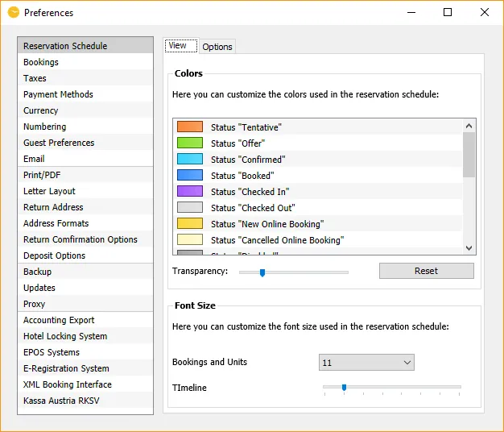Click the orange "Tentative" status color swatch
This screenshot has height=432, width=504.
click(190, 127)
